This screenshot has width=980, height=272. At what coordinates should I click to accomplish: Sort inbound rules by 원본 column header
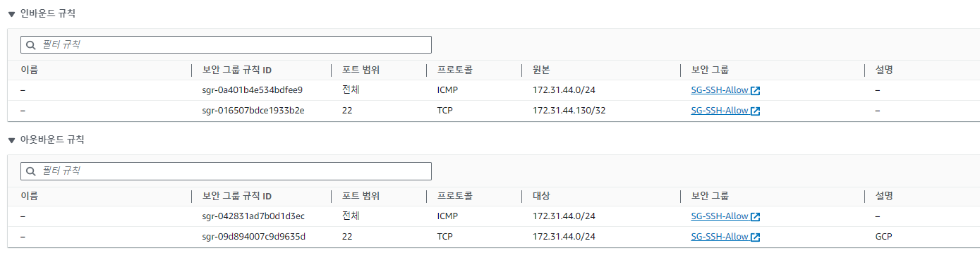coord(541,70)
